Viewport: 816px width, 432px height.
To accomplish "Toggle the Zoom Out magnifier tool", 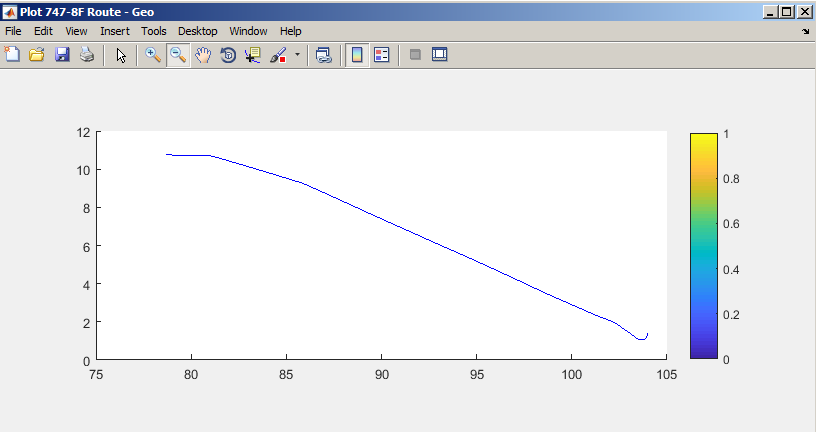I will [x=178, y=55].
